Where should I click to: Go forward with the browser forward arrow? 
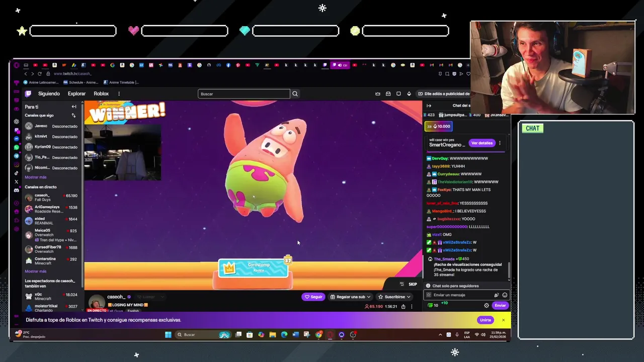[33, 74]
